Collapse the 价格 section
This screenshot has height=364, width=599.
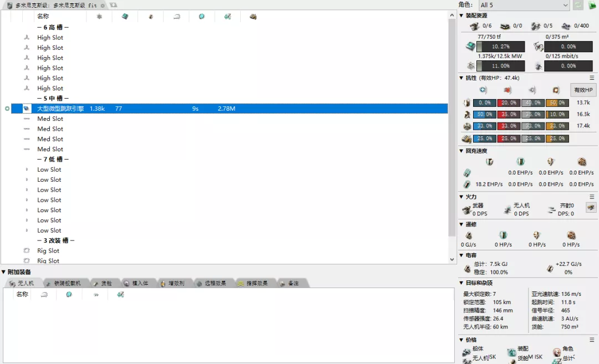[461, 340]
